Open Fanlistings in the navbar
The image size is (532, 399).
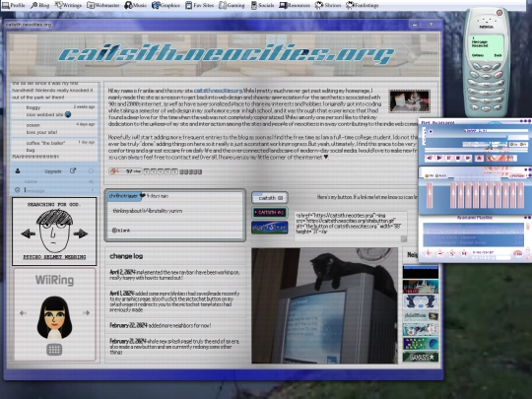363,5
